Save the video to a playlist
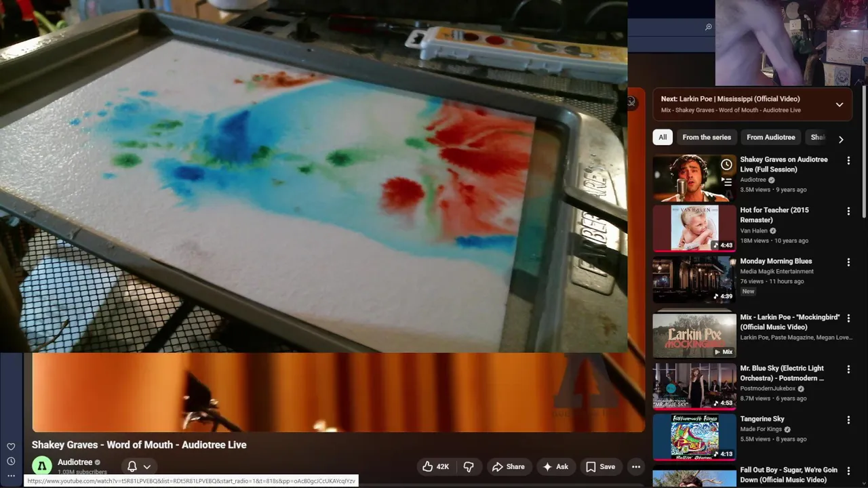Image resolution: width=868 pixels, height=488 pixels. (x=600, y=466)
